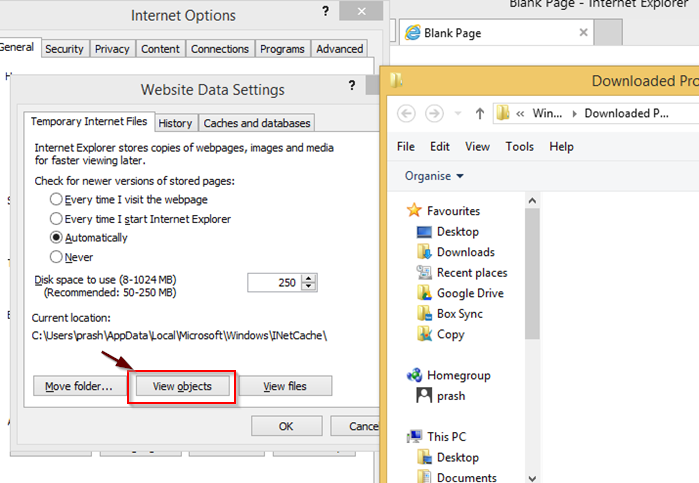Click the help question mark in Website Data Settings

point(352,85)
